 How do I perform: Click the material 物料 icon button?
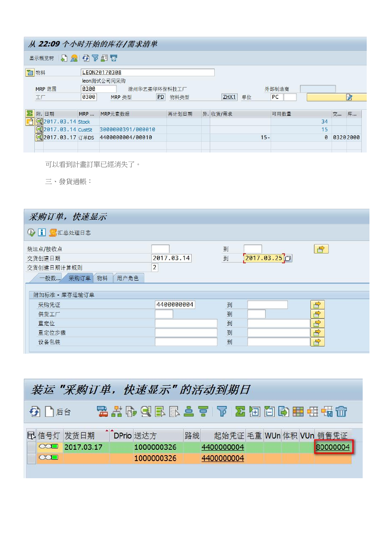tap(30, 72)
